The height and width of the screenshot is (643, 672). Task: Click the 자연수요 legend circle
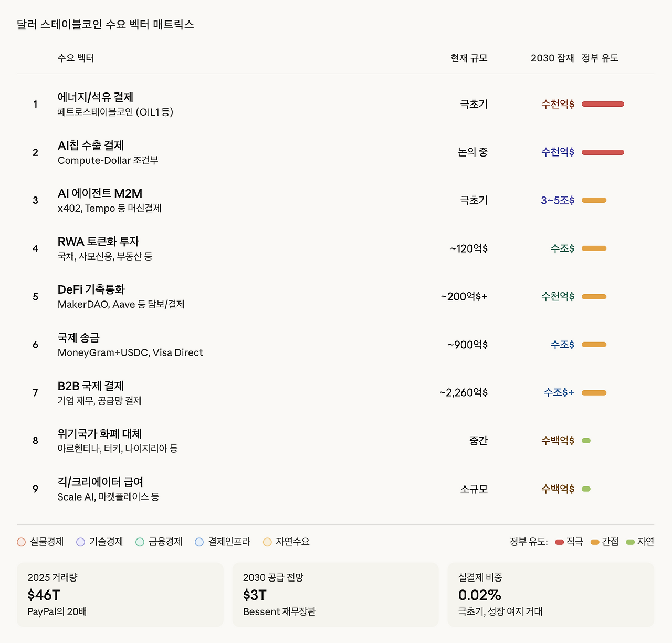click(x=267, y=542)
